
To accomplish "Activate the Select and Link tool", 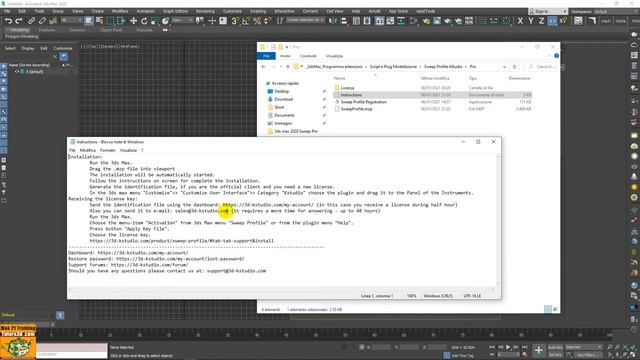I will (31, 21).
